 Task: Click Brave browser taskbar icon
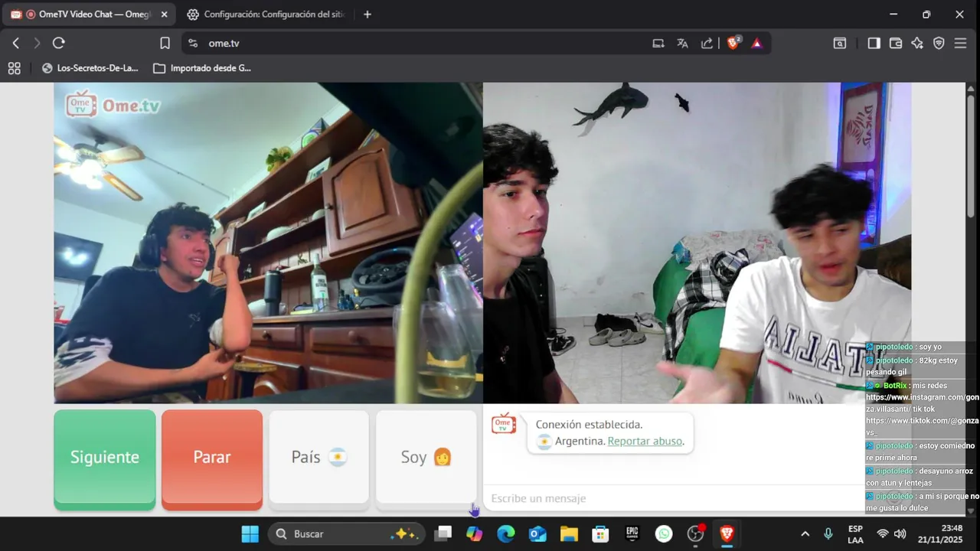(x=727, y=534)
